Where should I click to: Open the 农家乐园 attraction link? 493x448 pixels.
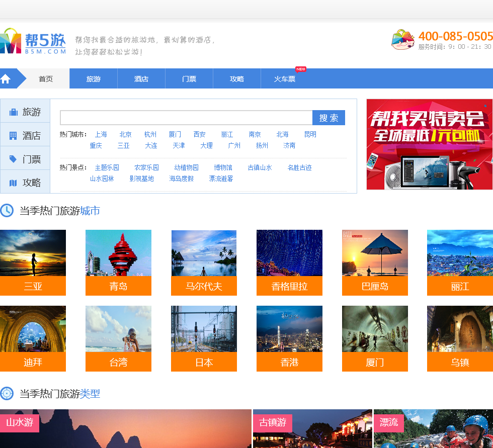coord(146,168)
